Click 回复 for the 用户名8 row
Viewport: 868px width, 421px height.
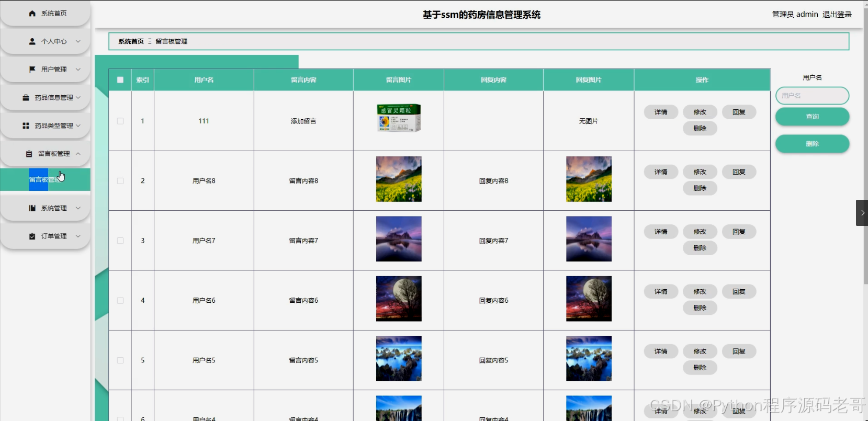(x=739, y=172)
